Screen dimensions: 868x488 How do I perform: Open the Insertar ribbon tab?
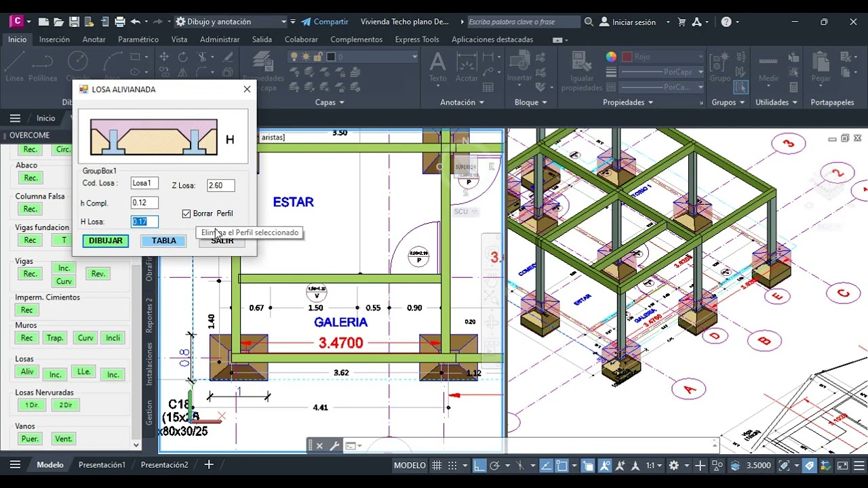click(x=54, y=39)
